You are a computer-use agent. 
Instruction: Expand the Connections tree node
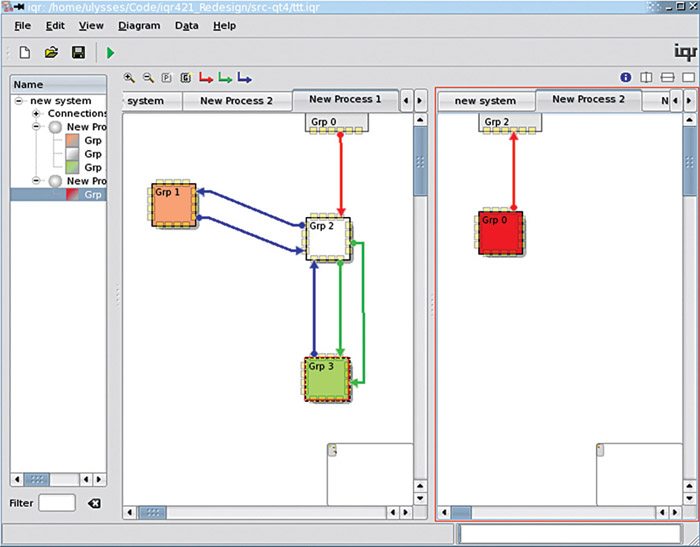[37, 114]
